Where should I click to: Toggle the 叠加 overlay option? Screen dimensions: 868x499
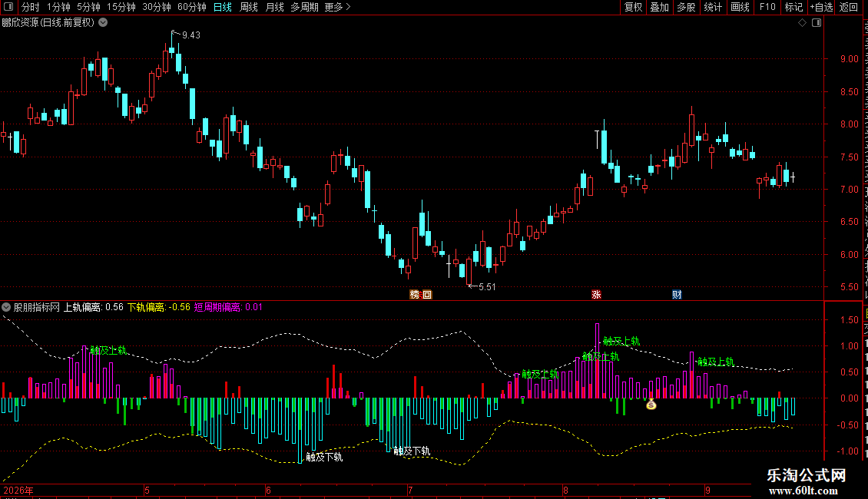click(659, 7)
